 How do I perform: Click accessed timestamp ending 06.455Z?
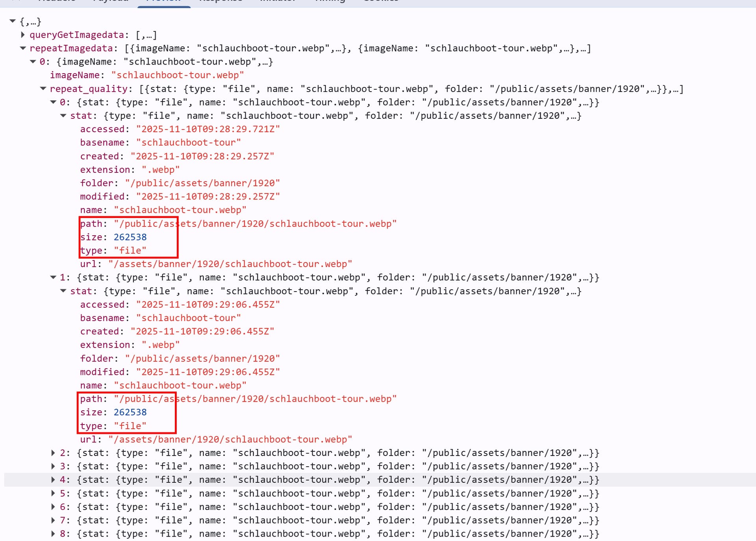coord(208,305)
